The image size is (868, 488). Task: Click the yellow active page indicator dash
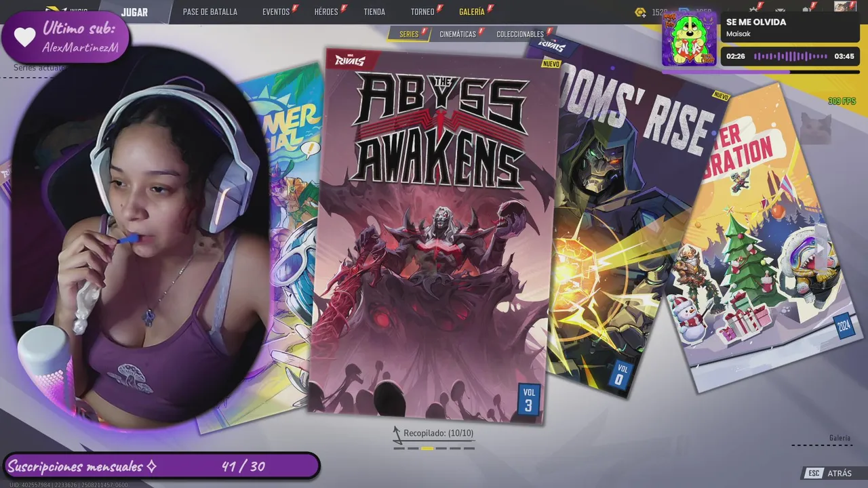click(x=427, y=448)
